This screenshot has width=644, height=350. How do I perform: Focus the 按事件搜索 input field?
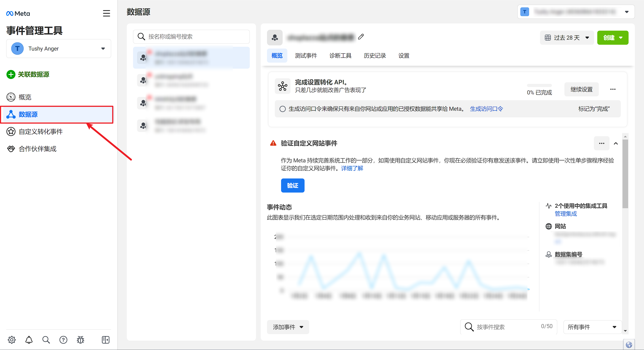tap(508, 327)
